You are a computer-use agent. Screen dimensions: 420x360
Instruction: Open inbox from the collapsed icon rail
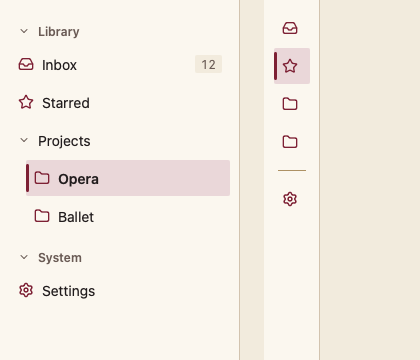click(x=290, y=28)
